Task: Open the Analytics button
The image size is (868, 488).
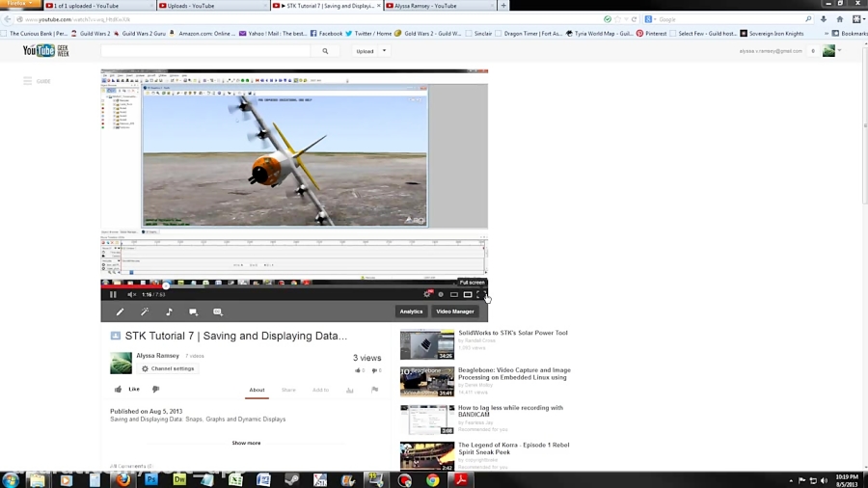Action: pos(411,312)
